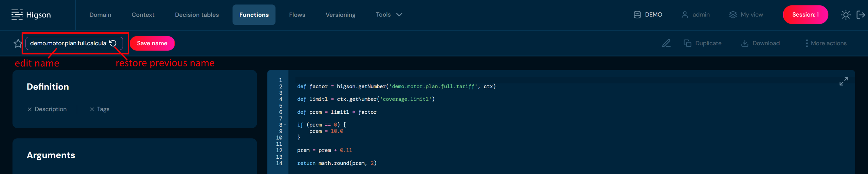The width and height of the screenshot is (868, 174).
Task: Open More actions menu
Action: tap(826, 43)
